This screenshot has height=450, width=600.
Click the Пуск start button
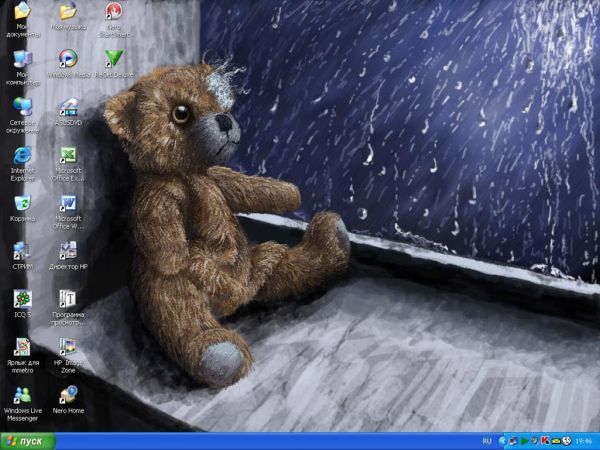[28, 441]
